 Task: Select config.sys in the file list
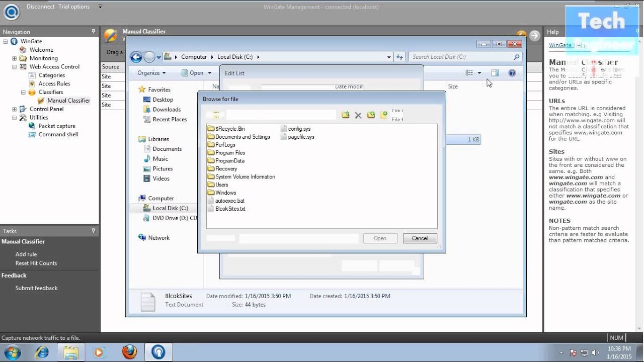point(295,129)
